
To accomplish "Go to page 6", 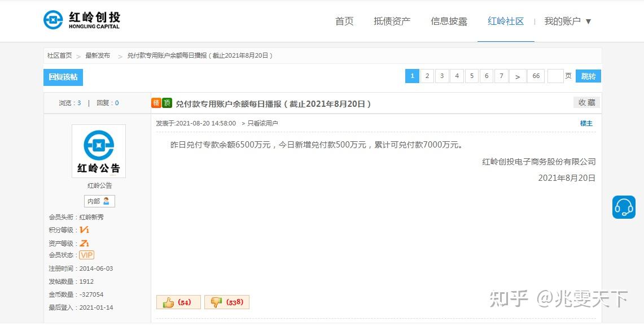I will tap(487, 76).
